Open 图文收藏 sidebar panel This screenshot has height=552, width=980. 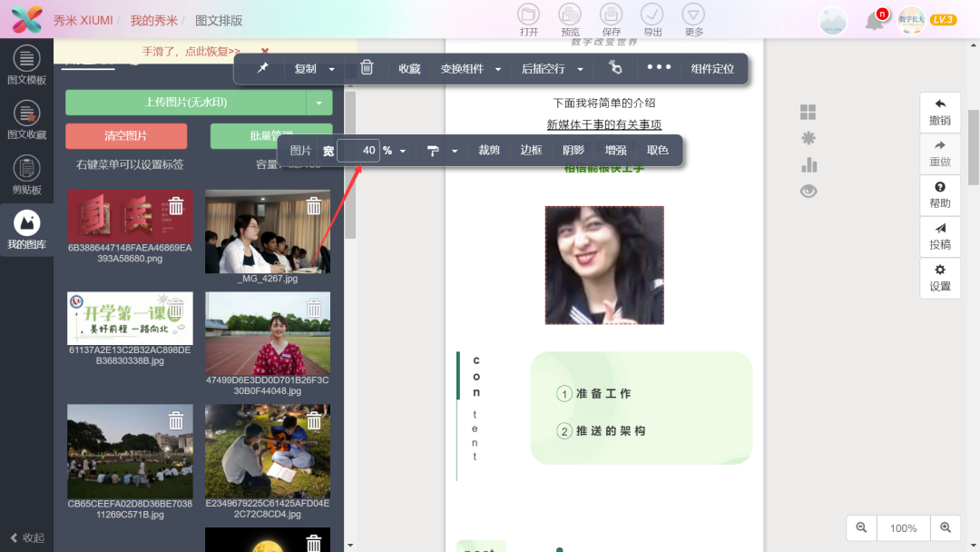click(x=26, y=121)
